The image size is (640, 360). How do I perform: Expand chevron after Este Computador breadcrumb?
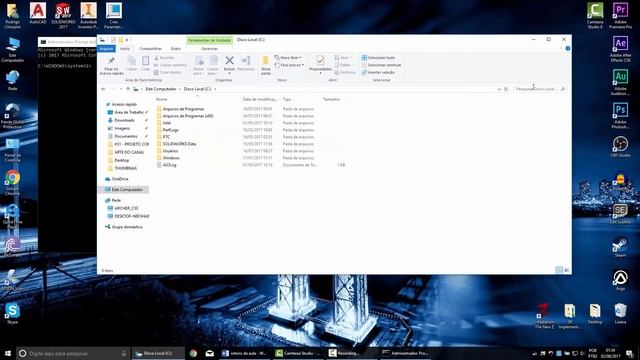point(180,89)
